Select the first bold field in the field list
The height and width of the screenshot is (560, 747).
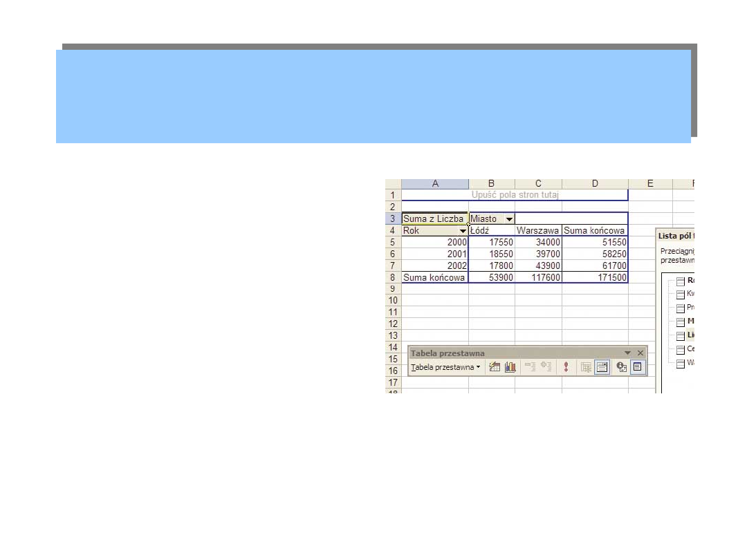point(689,281)
